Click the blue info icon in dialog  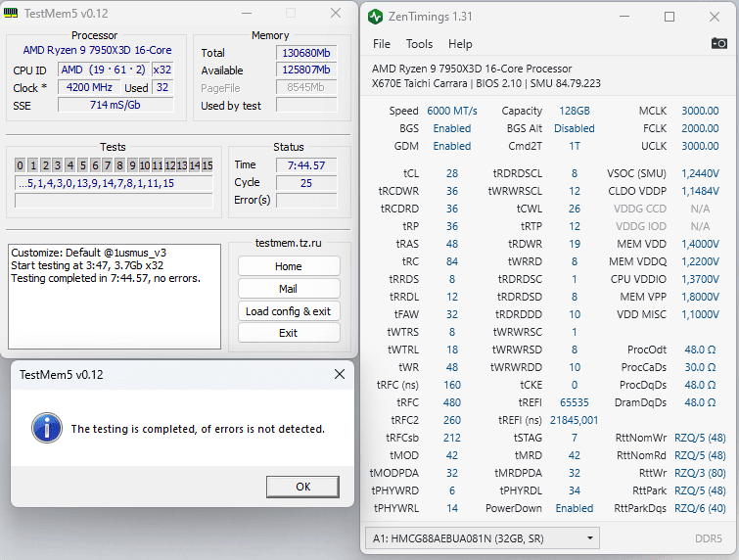pos(47,428)
